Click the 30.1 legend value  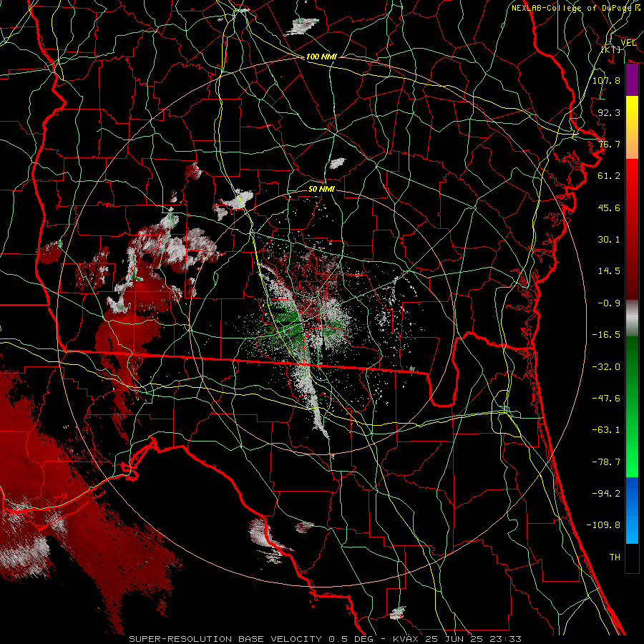tap(609, 240)
